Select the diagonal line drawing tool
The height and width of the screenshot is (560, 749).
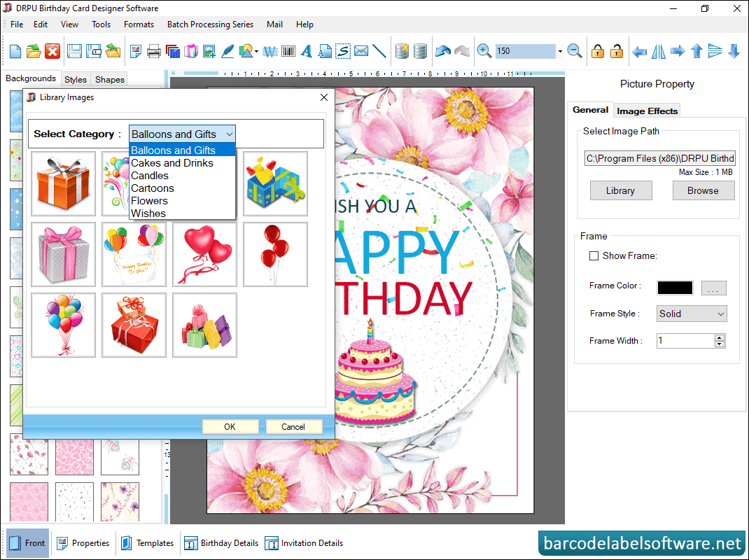click(x=379, y=51)
